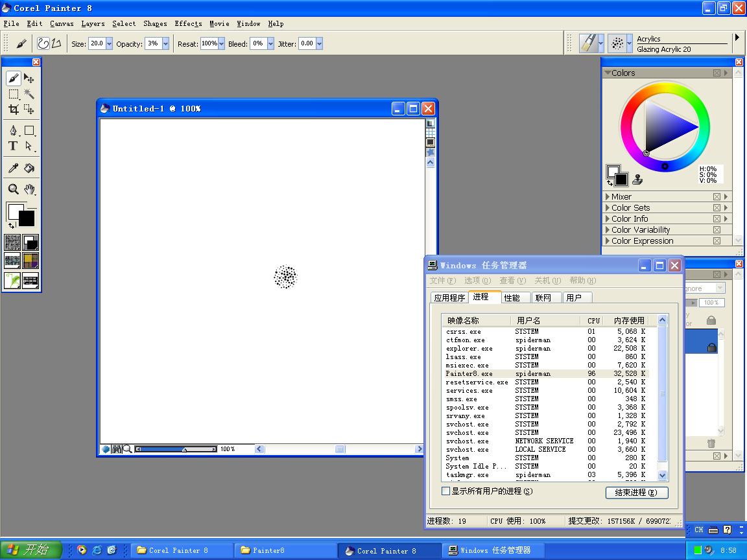Viewport: 747px width, 560px height.
Task: Swap main and additional colors in toolbox
Action: pyautogui.click(x=11, y=226)
